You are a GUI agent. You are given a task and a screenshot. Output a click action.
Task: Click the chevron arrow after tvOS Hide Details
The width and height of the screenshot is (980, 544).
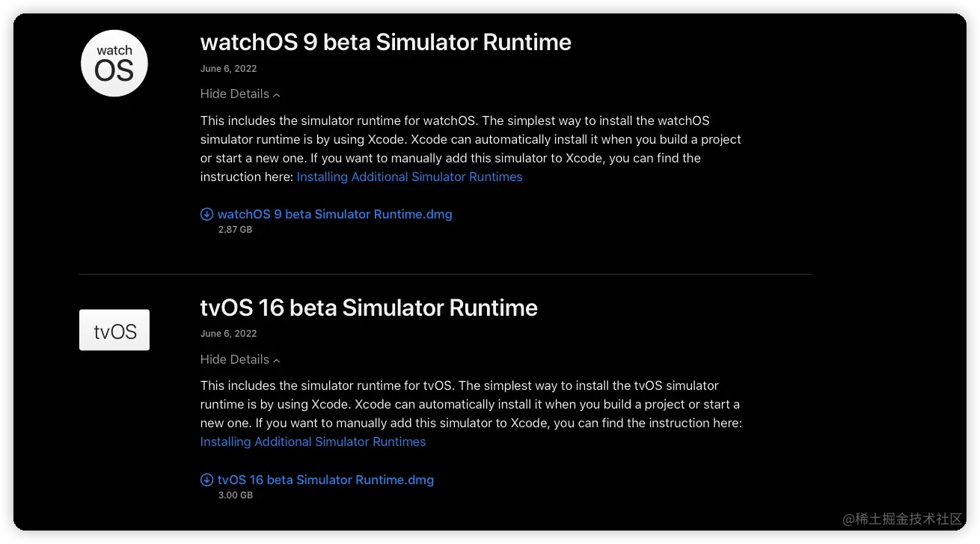tap(277, 361)
